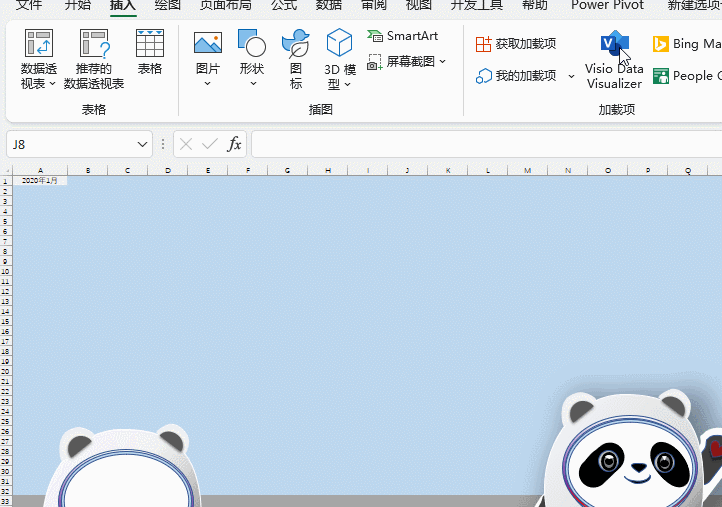Image resolution: width=722 pixels, height=507 pixels.
Task: Open the Shapes gallery icon
Action: tap(251, 44)
